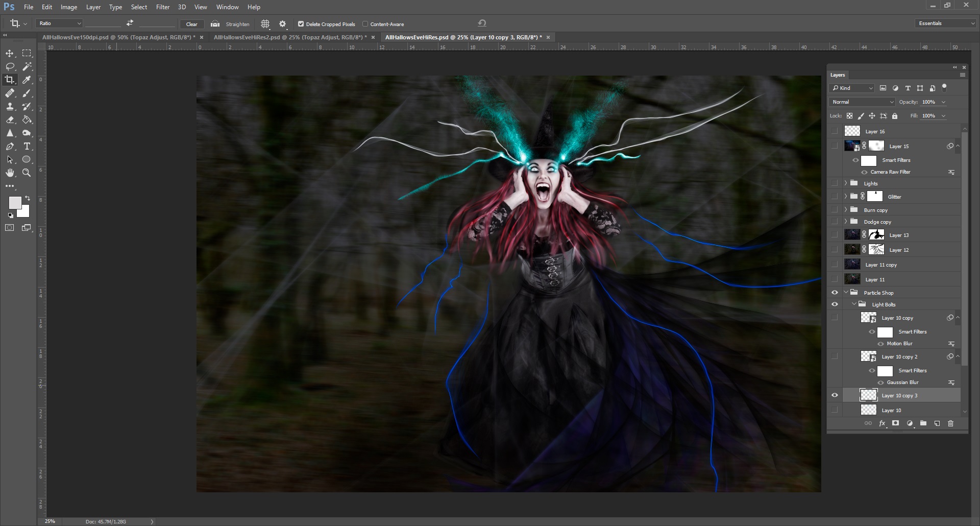Hide the Particle Shop group

tap(835, 293)
